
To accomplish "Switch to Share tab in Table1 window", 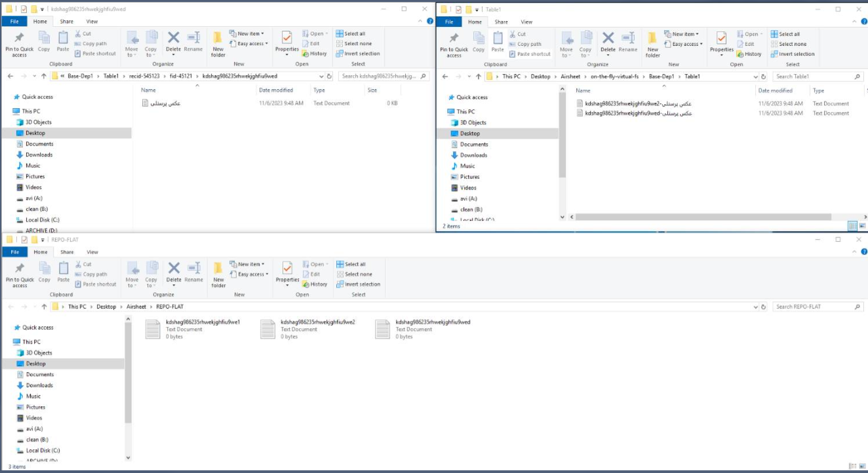I will [x=502, y=22].
